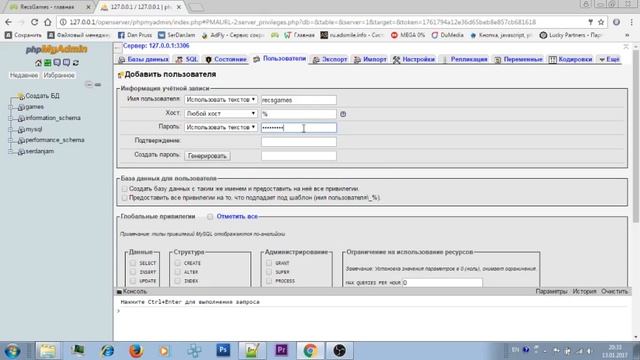Enable the GRANT privilege checkbox
This screenshot has height=360, width=640.
[269, 263]
